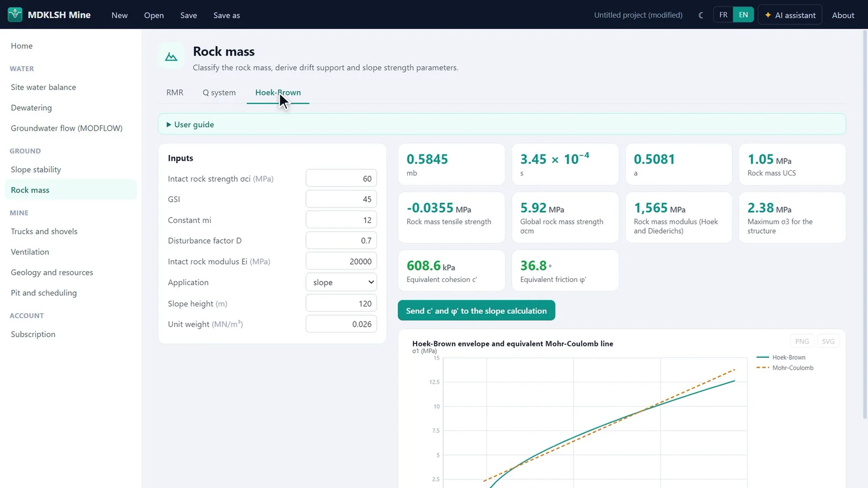This screenshot has width=868, height=488.
Task: Open Slope stability page
Action: [71, 170]
